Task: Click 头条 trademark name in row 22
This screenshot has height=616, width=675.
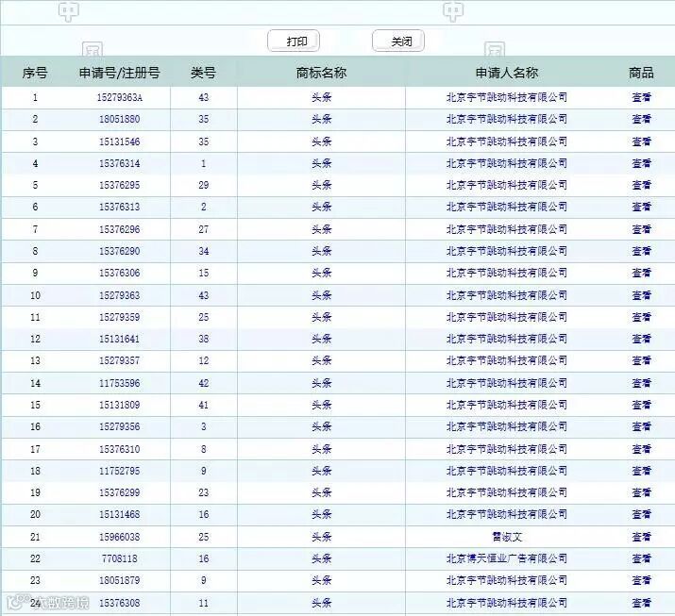Action: pos(322,558)
